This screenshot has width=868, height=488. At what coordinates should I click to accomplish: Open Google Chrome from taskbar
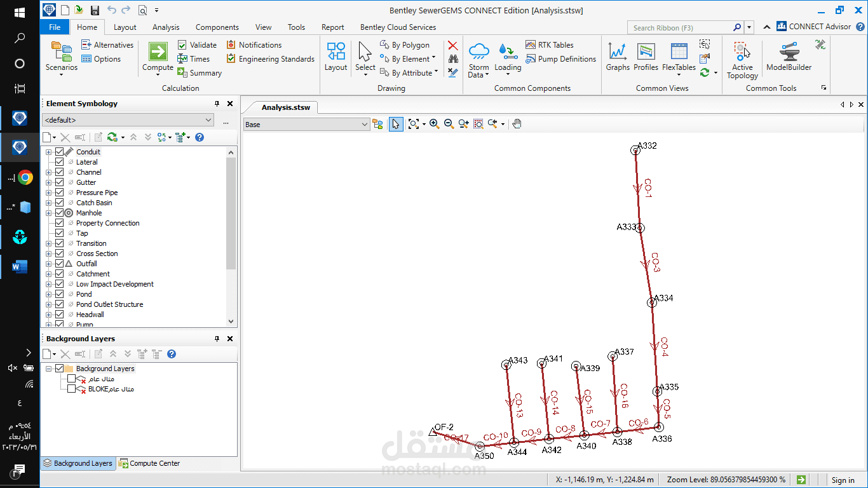(25, 178)
